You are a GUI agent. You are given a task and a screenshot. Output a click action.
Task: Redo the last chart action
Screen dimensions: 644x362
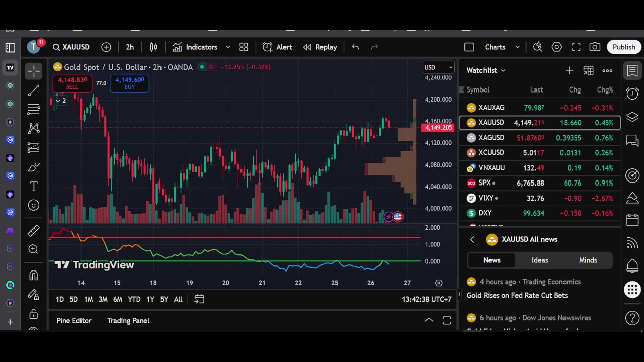pos(374,47)
